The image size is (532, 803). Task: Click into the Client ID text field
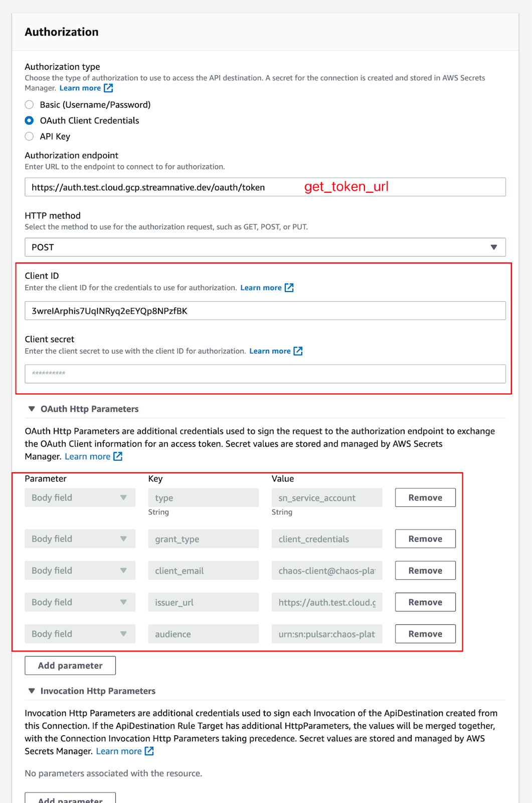coord(265,311)
